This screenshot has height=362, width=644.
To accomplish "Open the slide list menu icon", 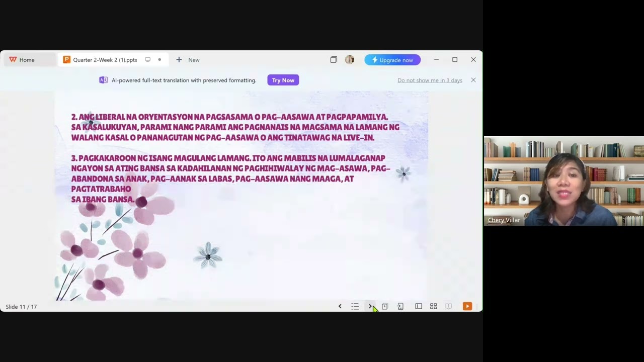I will point(355,306).
